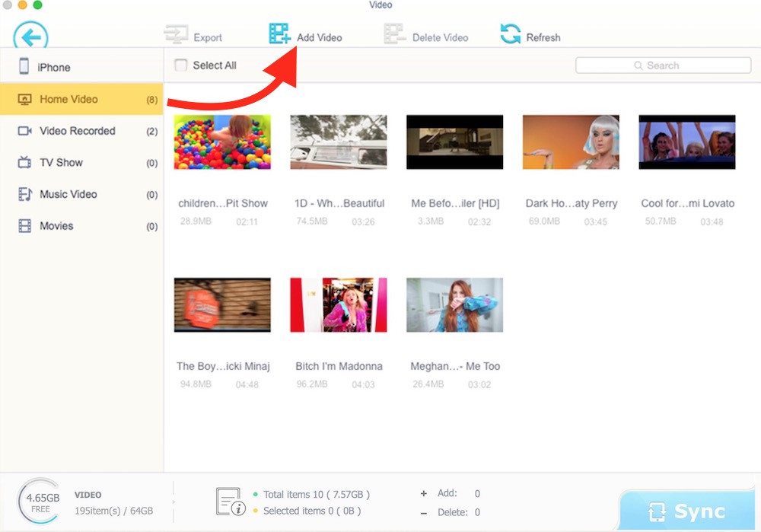Click the '03:02' duration value
Image resolution: width=761 pixels, height=532 pixels.
(x=479, y=384)
